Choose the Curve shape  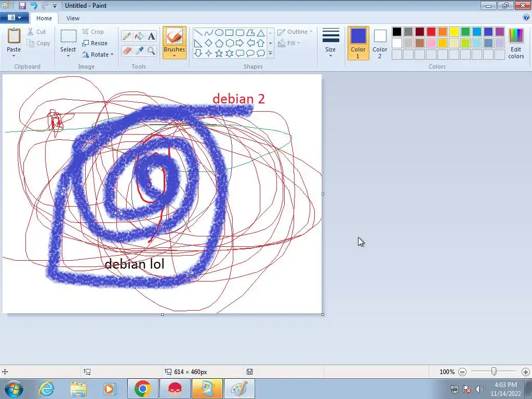point(209,33)
